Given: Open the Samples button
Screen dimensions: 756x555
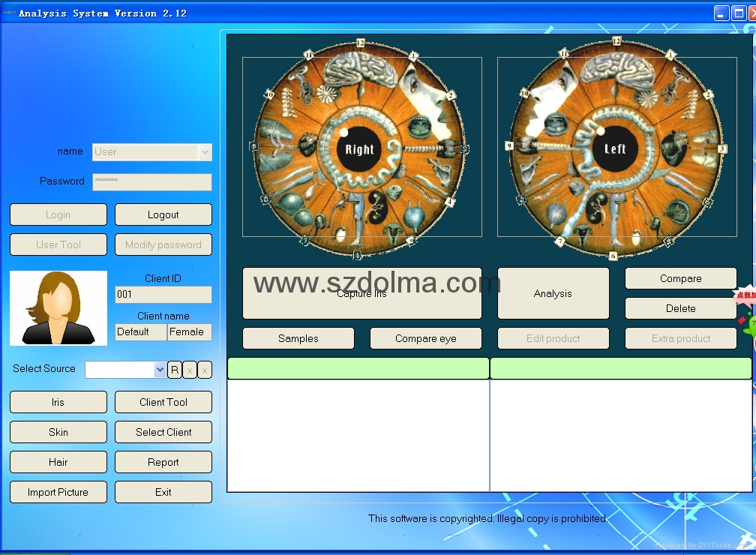Looking at the screenshot, I should (298, 338).
